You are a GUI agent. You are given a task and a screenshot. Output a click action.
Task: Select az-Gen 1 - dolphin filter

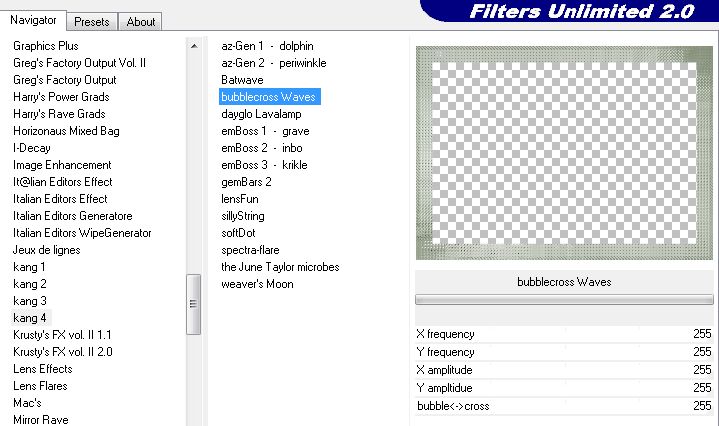click(267, 46)
